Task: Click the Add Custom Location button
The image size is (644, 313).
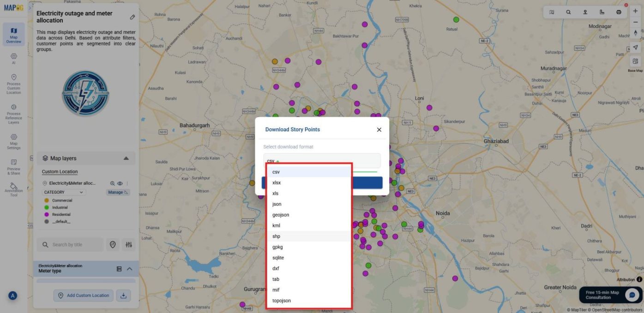Action: coord(83,295)
